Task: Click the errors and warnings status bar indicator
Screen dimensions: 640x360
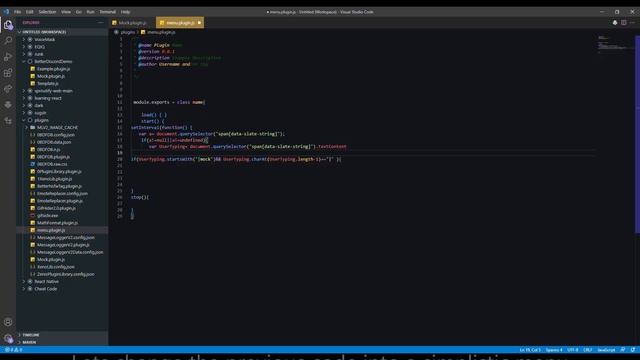Action: point(13,350)
